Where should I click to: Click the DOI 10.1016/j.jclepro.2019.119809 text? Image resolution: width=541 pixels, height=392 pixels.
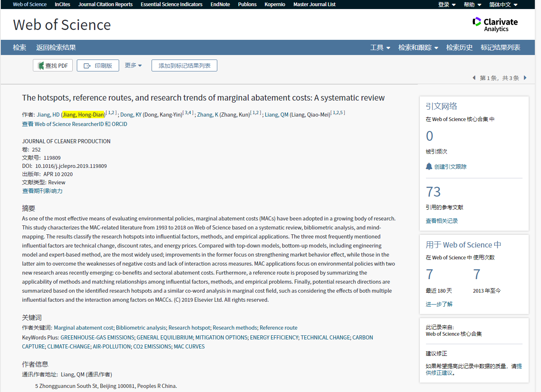pos(71,166)
